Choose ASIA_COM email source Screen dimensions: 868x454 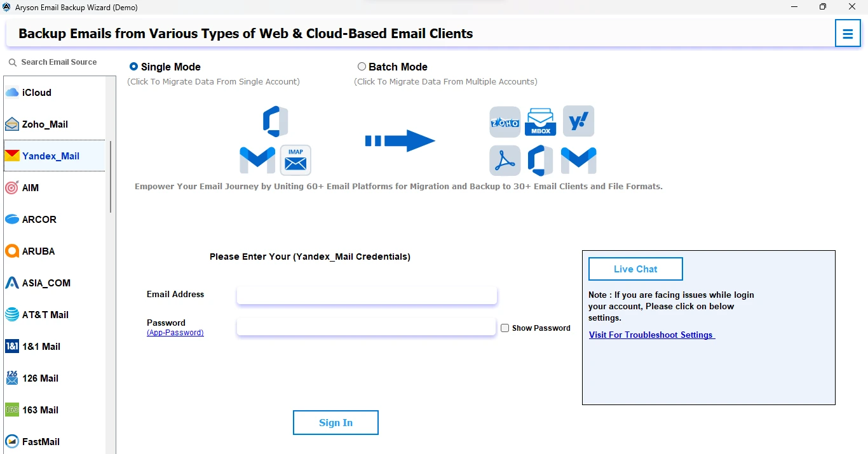[x=44, y=283]
